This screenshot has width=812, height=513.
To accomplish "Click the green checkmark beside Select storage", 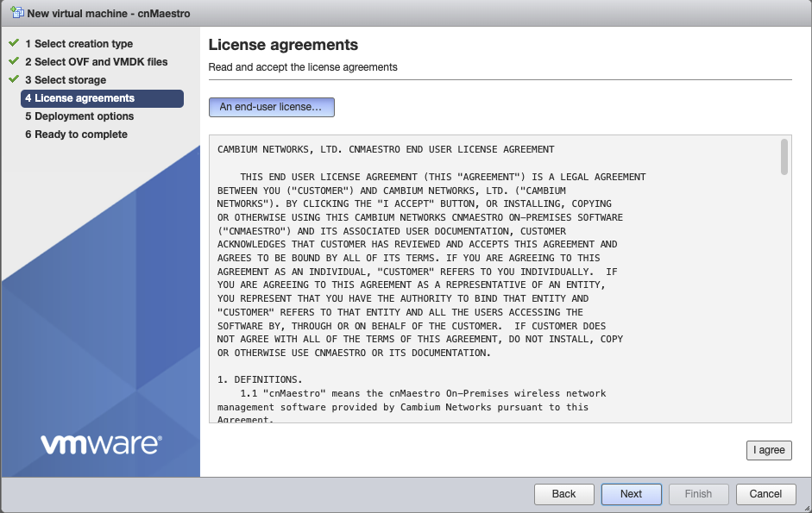I will point(13,79).
